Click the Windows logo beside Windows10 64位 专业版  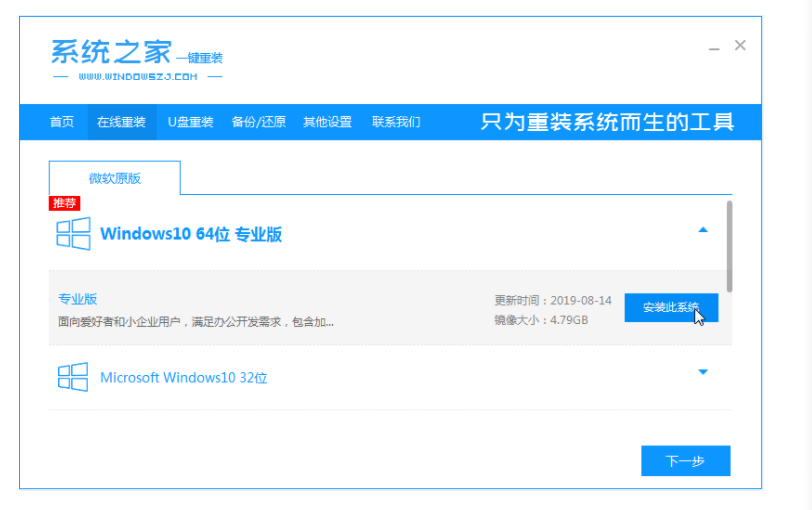click(x=73, y=234)
